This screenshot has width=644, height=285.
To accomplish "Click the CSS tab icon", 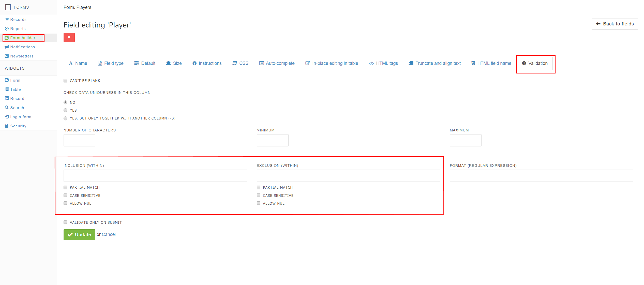I will coord(235,63).
